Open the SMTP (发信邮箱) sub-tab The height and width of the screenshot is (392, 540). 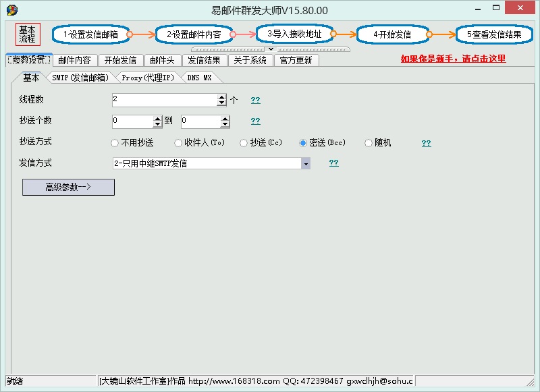[x=80, y=78]
